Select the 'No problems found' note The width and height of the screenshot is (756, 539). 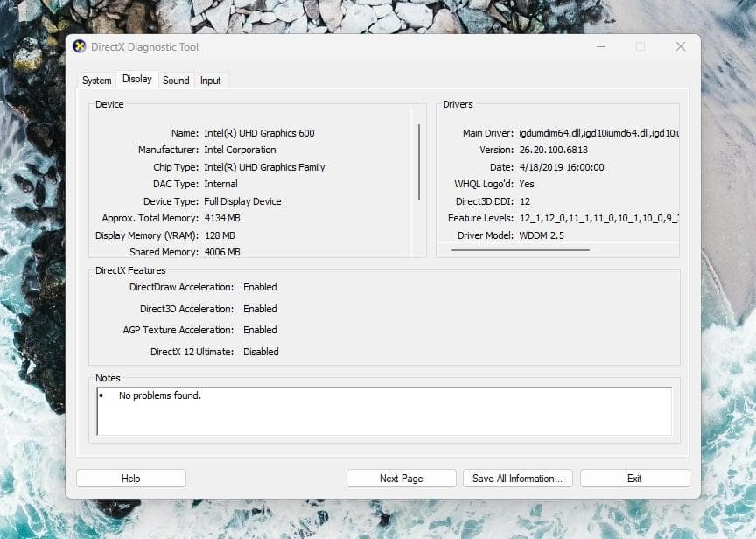pos(159,395)
